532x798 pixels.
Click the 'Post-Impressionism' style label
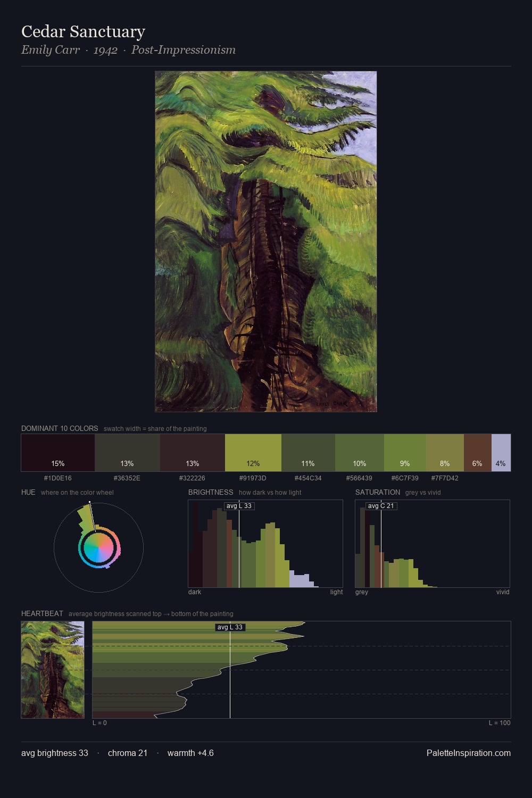184,50
